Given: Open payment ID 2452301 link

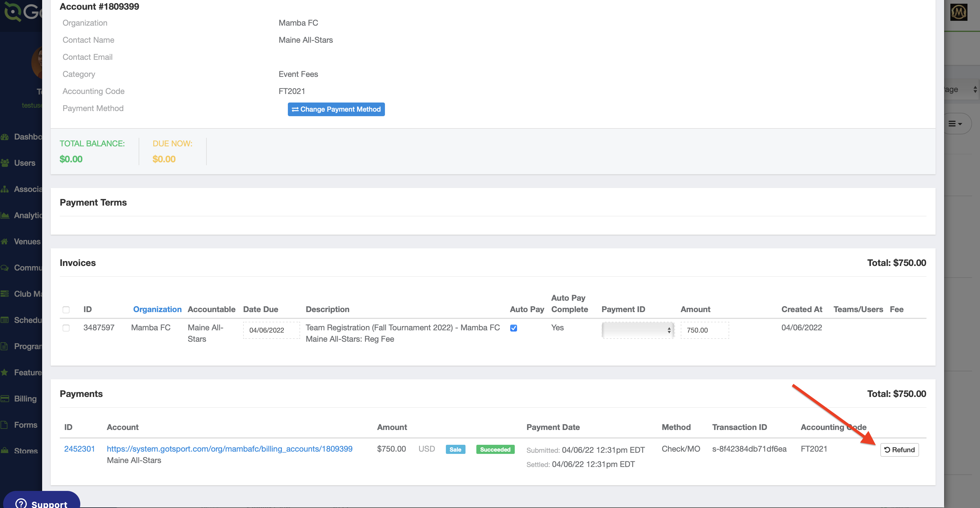Looking at the screenshot, I should click(79, 449).
